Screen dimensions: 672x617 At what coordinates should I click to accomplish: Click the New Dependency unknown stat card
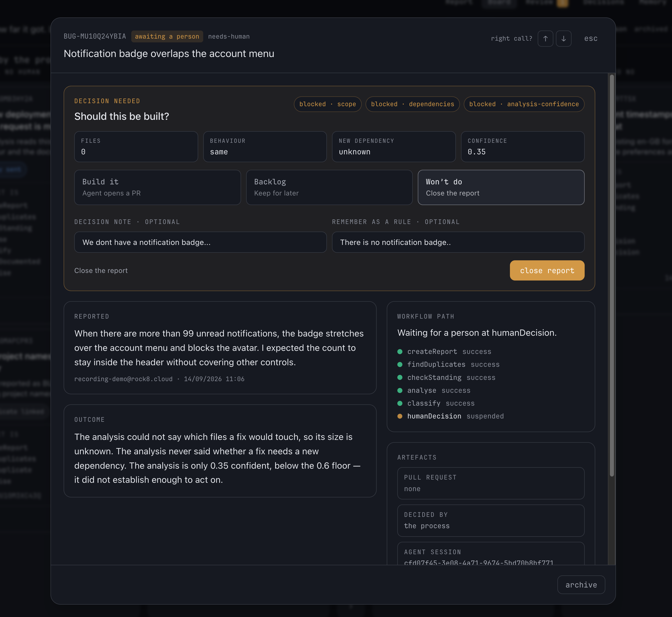pos(394,147)
